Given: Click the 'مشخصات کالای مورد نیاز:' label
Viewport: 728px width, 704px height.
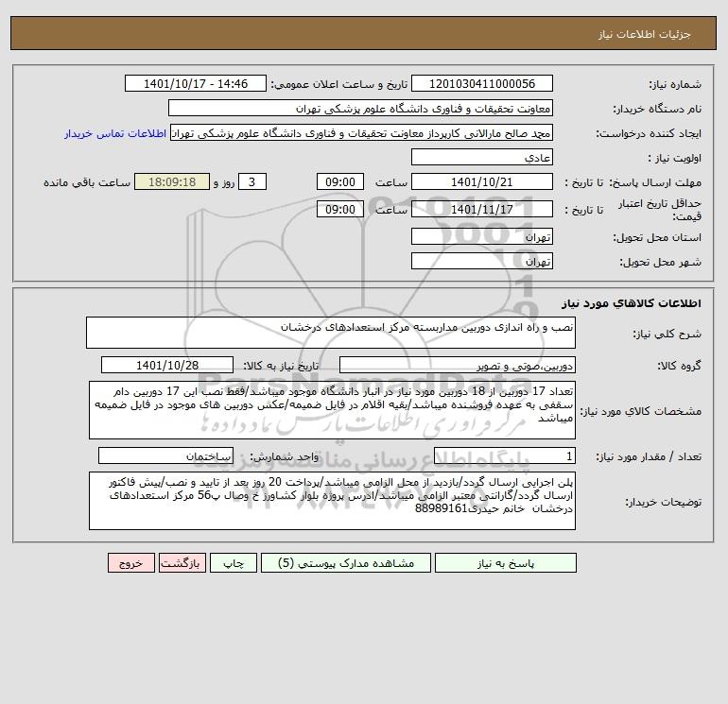Looking at the screenshot, I should coord(641,411).
